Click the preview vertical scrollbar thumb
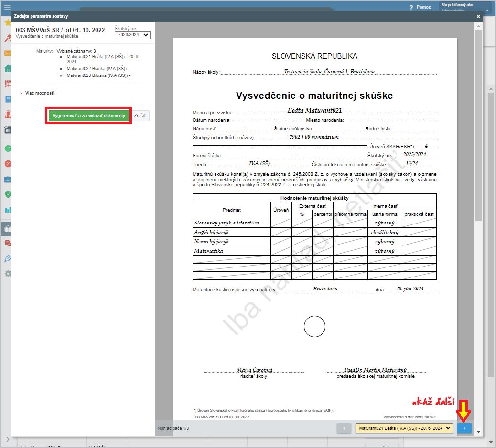This screenshot has height=448, width=496. [x=478, y=126]
